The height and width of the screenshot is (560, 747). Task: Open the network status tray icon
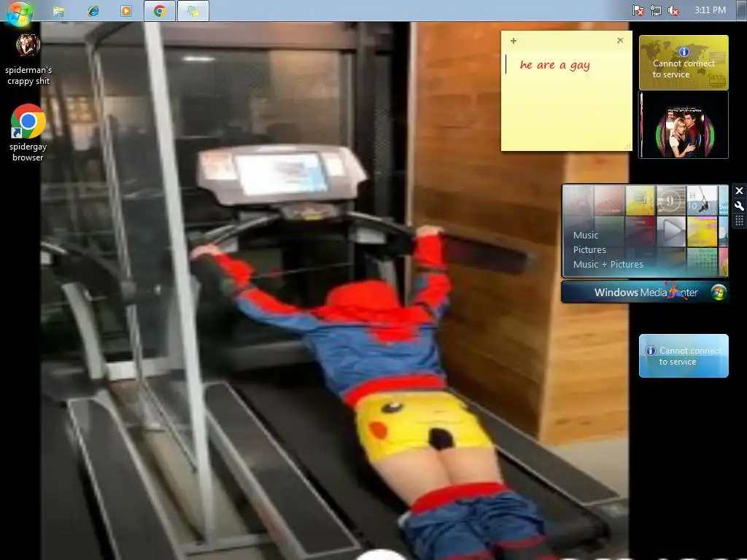coord(656,10)
